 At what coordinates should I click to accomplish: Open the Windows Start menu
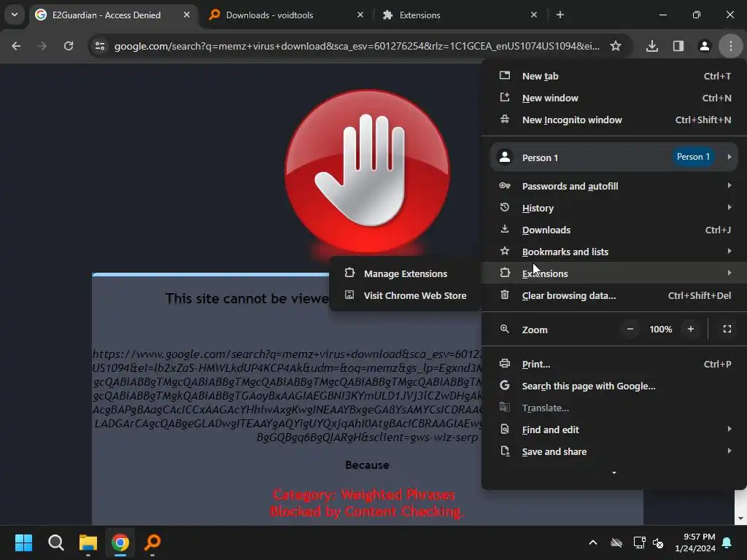tap(24, 542)
